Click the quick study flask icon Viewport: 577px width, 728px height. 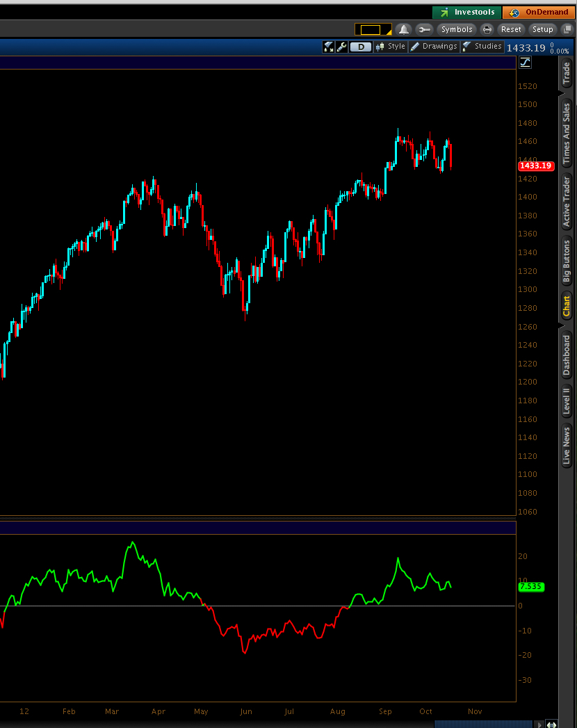(x=329, y=47)
